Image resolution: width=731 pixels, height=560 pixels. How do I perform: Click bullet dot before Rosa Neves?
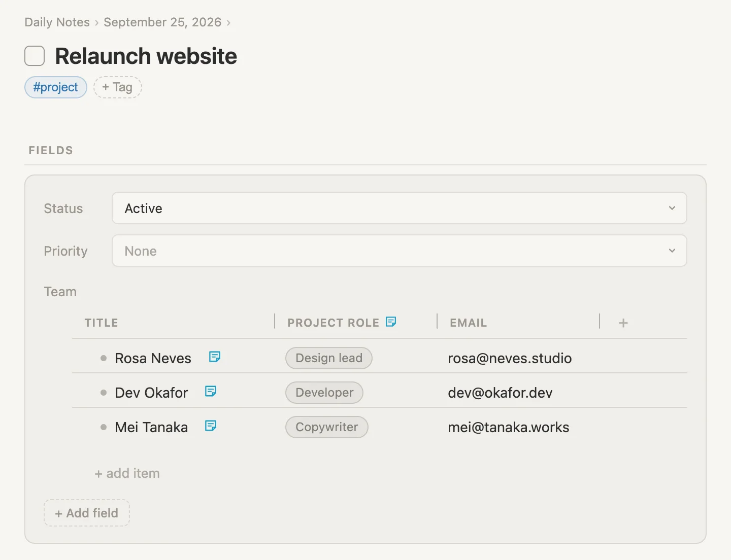104,358
